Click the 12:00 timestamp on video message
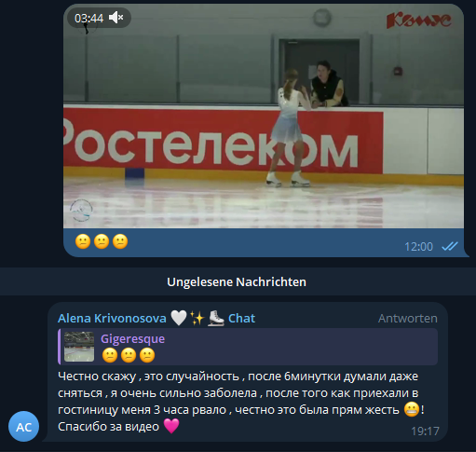 click(418, 247)
